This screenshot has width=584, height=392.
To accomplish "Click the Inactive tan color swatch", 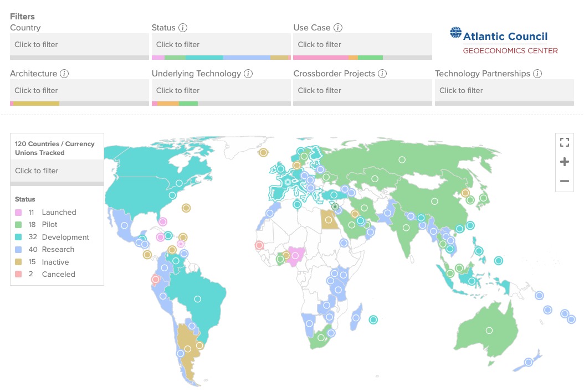I will [x=18, y=262].
